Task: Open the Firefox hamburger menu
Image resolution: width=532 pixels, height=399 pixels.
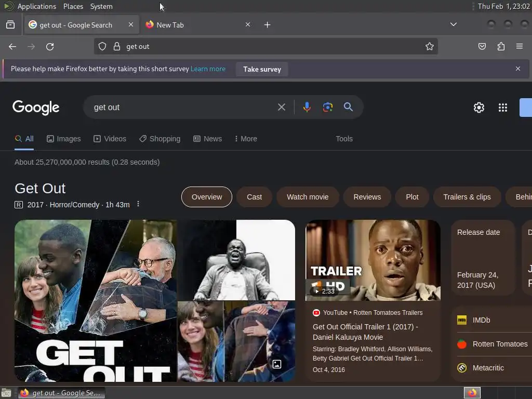Action: pos(520,46)
